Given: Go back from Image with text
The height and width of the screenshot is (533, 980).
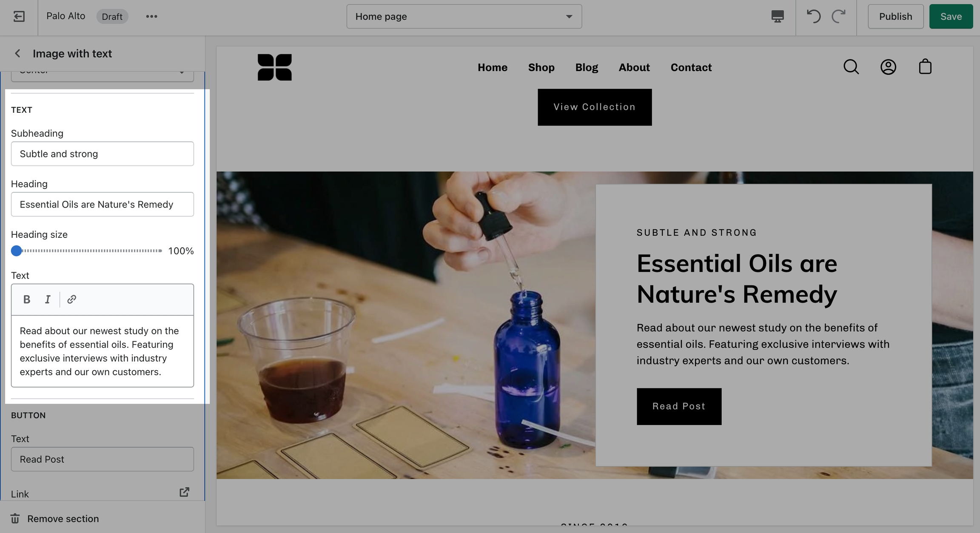Looking at the screenshot, I should pyautogui.click(x=17, y=54).
